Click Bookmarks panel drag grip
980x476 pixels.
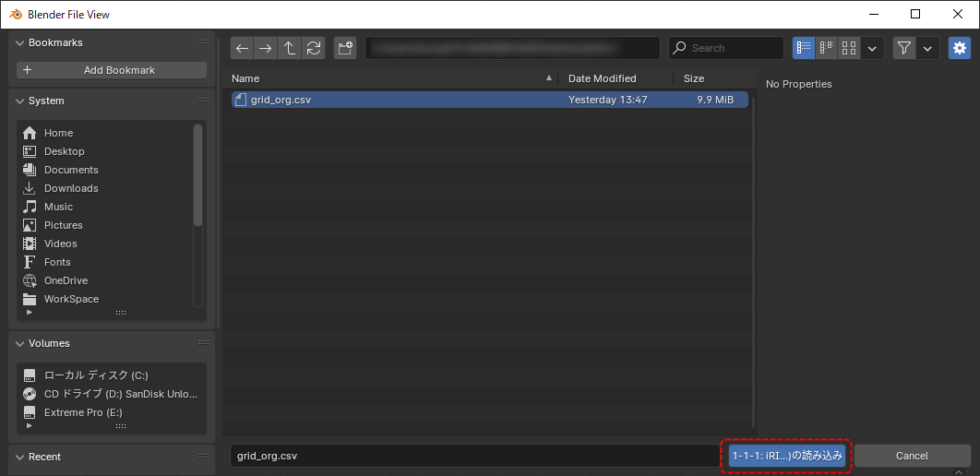(x=204, y=42)
